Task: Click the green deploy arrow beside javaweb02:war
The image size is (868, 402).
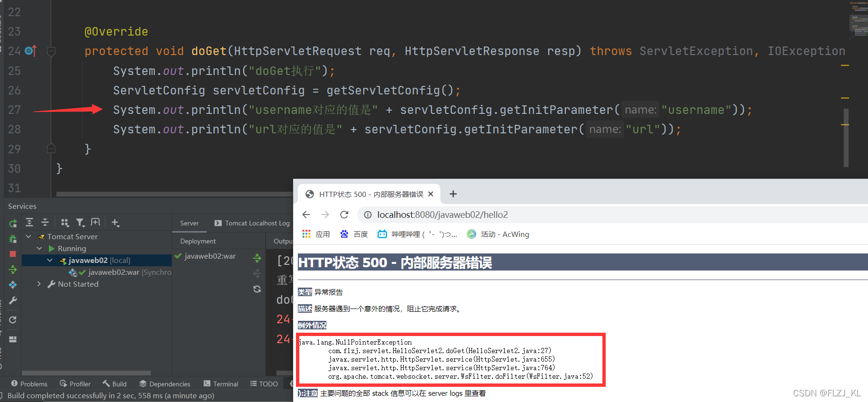Action: 257,258
